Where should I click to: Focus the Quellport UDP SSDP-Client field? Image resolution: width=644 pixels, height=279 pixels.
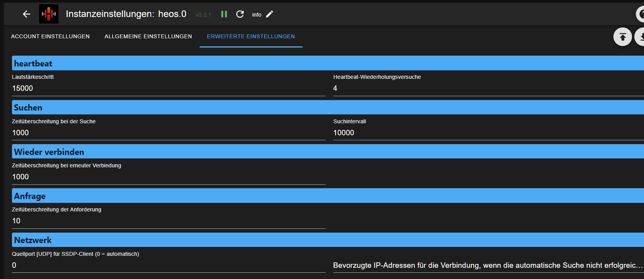pos(169,265)
